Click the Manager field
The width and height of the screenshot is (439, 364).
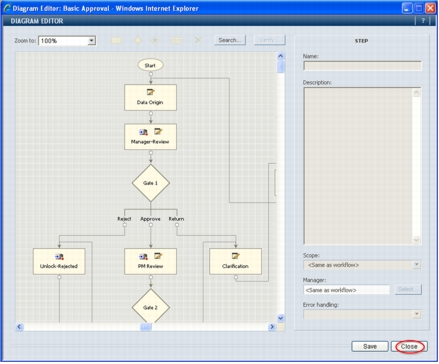click(x=346, y=290)
